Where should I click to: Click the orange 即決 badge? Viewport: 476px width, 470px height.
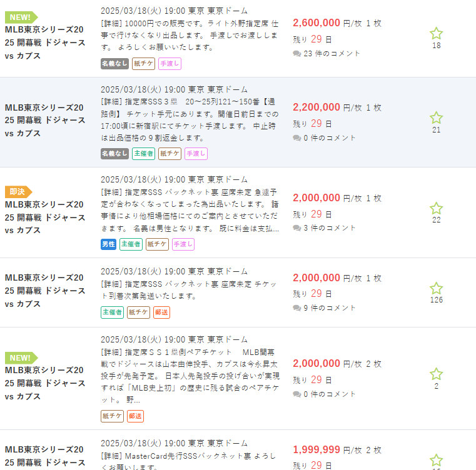[x=18, y=192]
